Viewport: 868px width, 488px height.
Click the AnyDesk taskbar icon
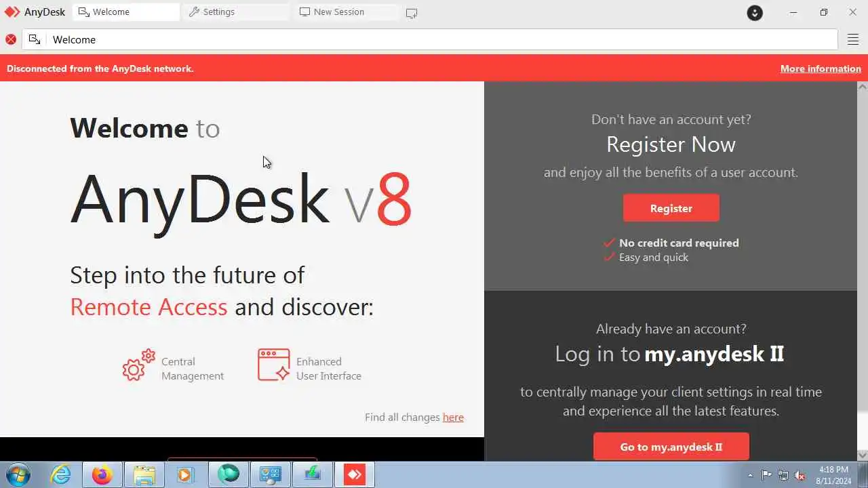coord(355,474)
